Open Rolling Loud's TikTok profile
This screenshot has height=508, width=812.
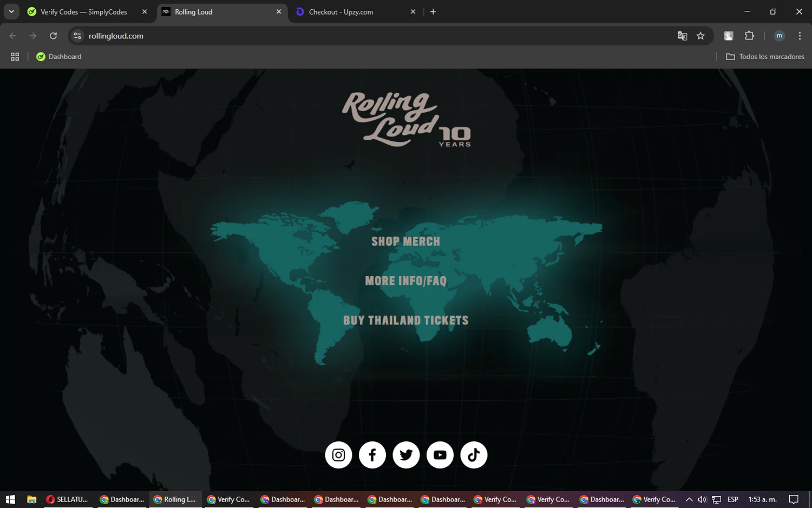[474, 455]
